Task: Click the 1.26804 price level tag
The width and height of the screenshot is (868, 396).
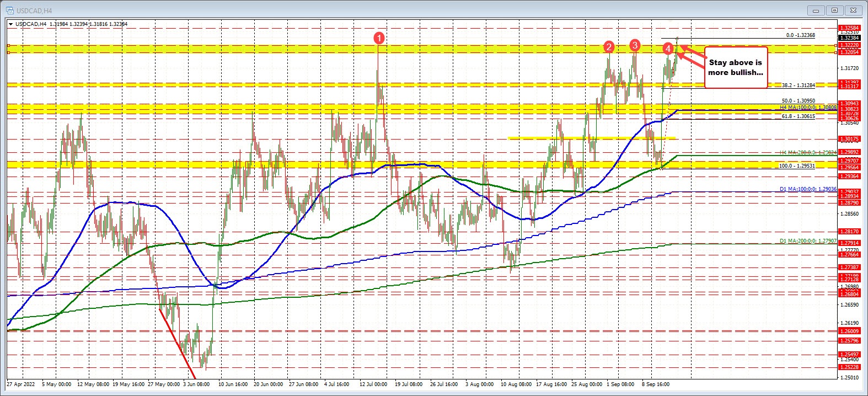Action: [x=848, y=294]
